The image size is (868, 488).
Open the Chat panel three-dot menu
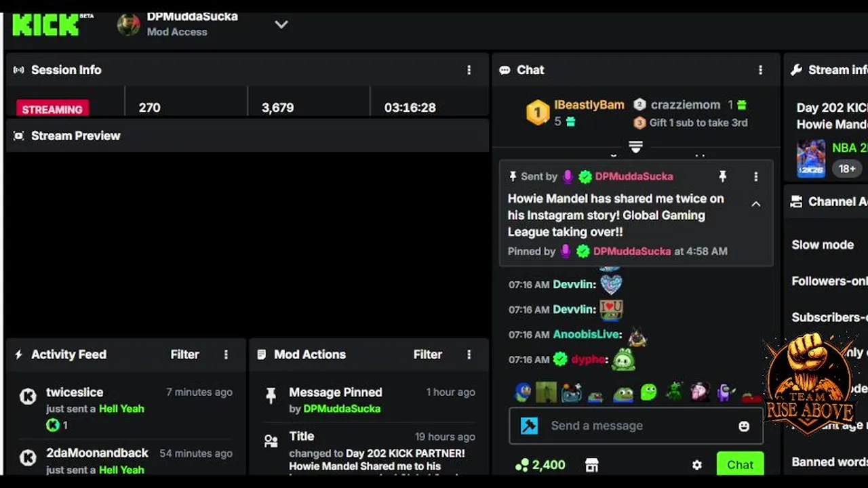pos(760,70)
